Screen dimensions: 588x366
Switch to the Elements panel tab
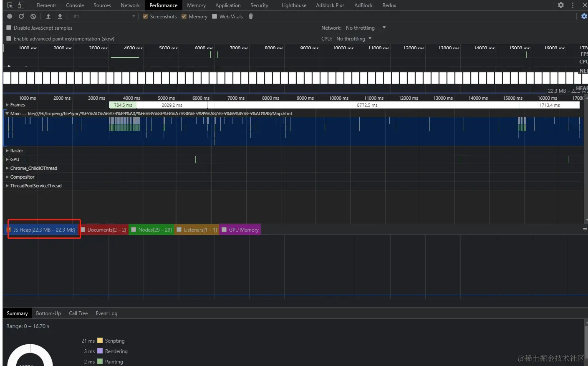pyautogui.click(x=46, y=5)
